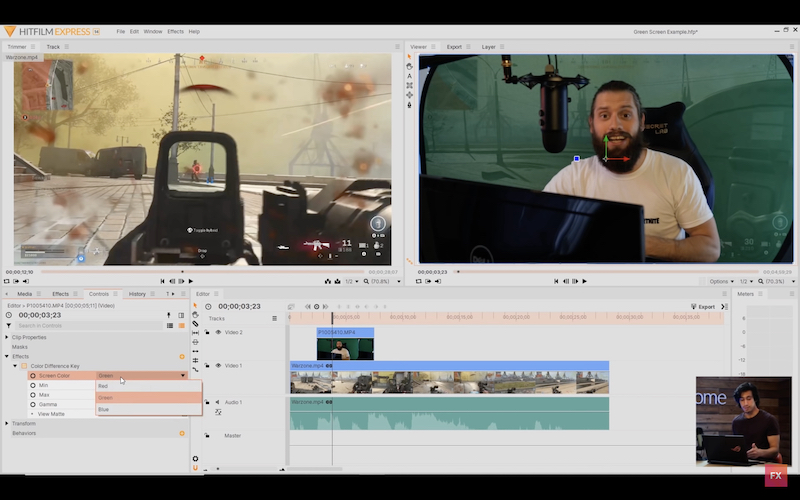Set the Viewer out point

pos(438,281)
